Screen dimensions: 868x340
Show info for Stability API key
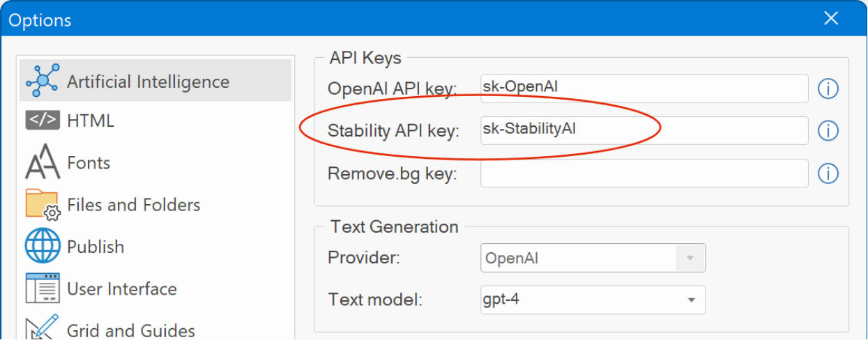tap(828, 130)
